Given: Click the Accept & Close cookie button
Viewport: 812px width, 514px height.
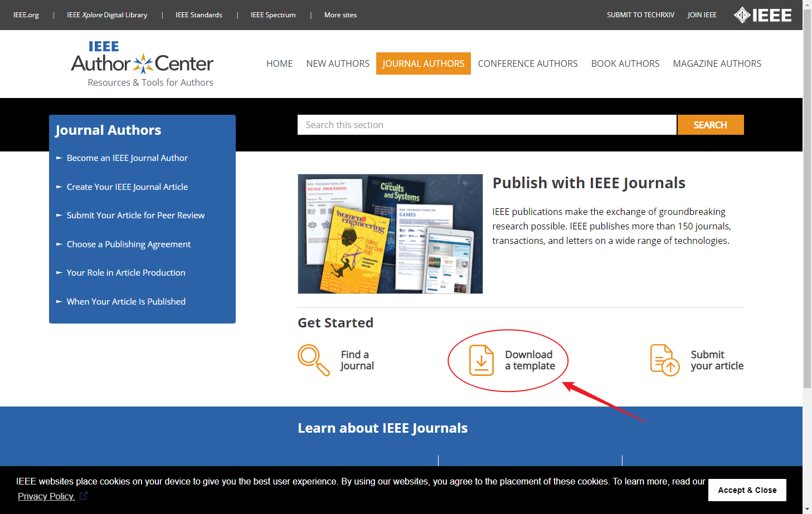Looking at the screenshot, I should [747, 490].
